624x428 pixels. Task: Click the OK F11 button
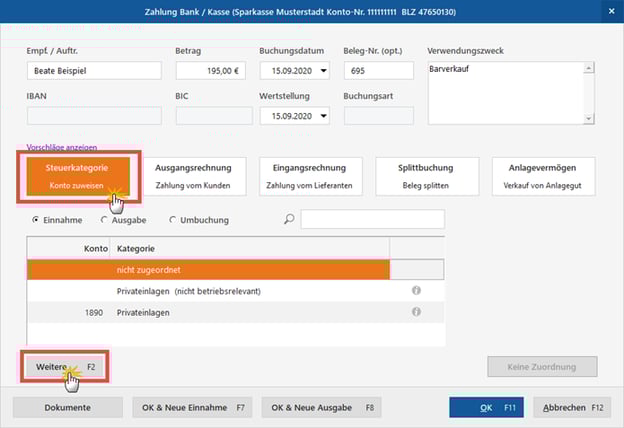(x=486, y=407)
